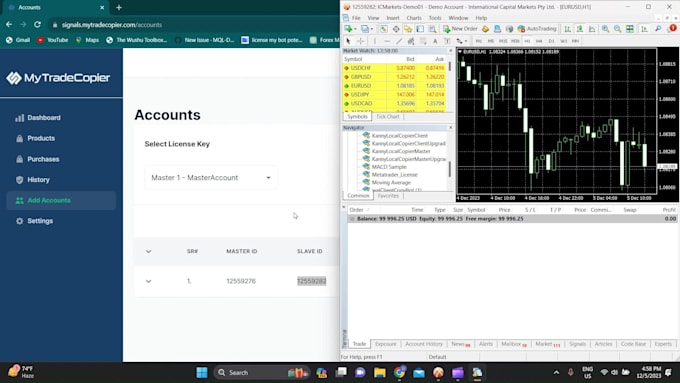Close the Navigator panel
Image resolution: width=680 pixels, height=383 pixels.
point(450,128)
